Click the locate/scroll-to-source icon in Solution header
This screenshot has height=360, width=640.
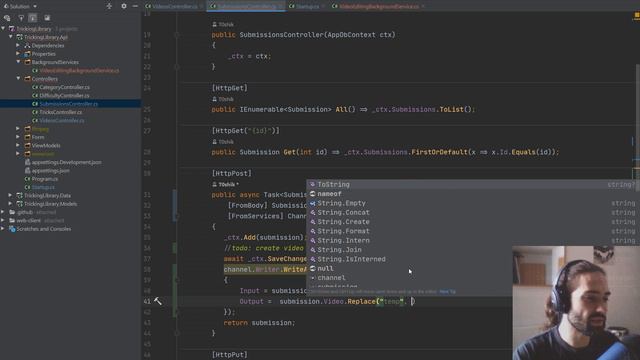click(109, 6)
